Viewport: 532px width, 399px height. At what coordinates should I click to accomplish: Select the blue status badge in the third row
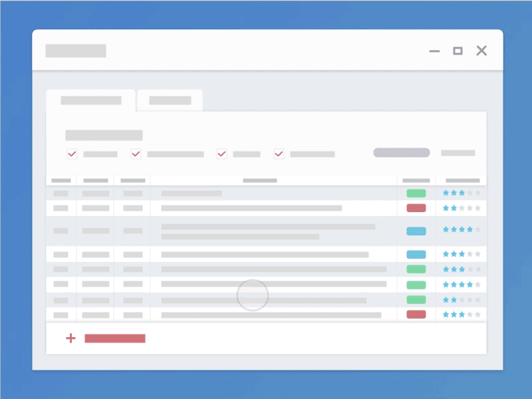416,231
